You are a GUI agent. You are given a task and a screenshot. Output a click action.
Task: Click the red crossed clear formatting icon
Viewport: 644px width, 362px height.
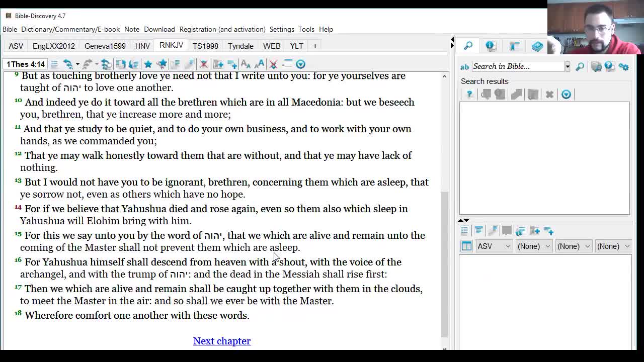pos(273,64)
